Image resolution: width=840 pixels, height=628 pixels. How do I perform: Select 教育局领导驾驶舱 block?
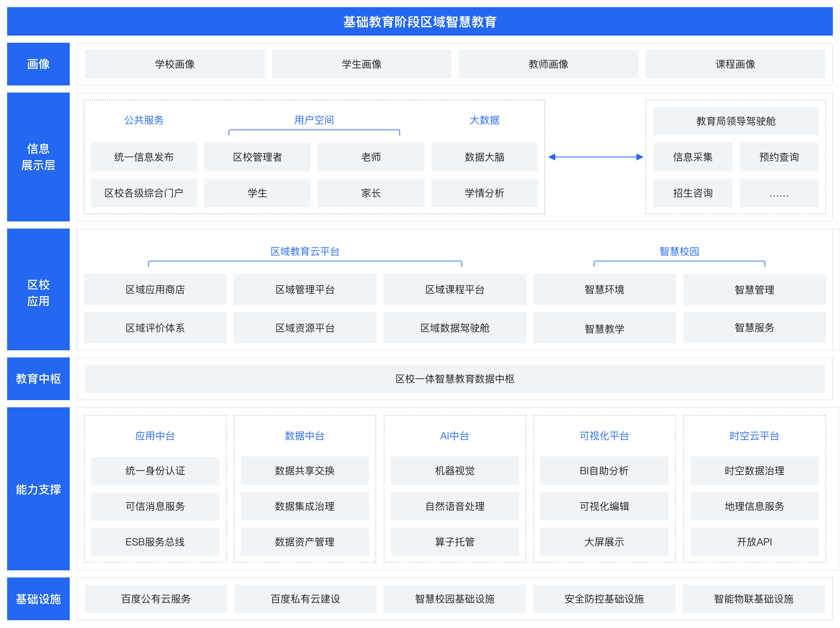(736, 121)
